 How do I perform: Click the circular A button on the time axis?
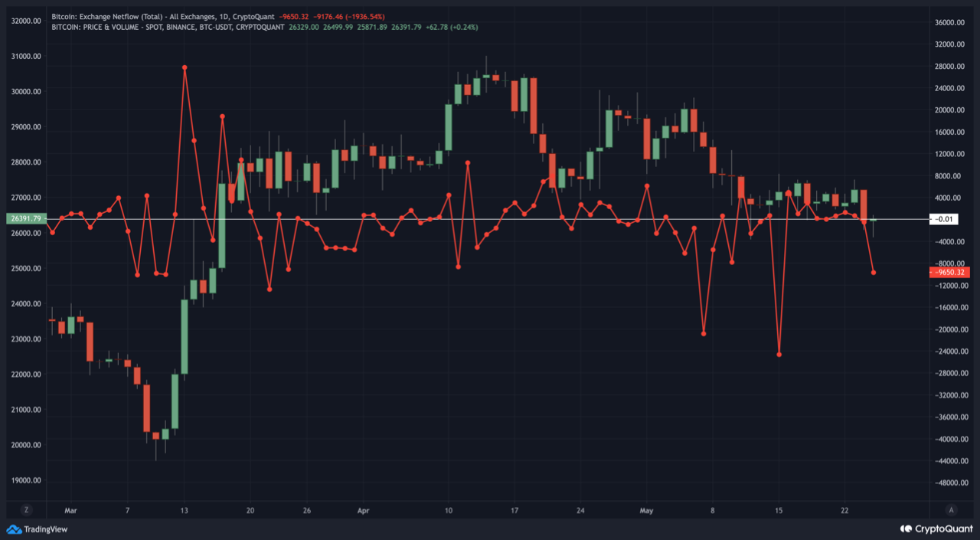click(x=952, y=509)
